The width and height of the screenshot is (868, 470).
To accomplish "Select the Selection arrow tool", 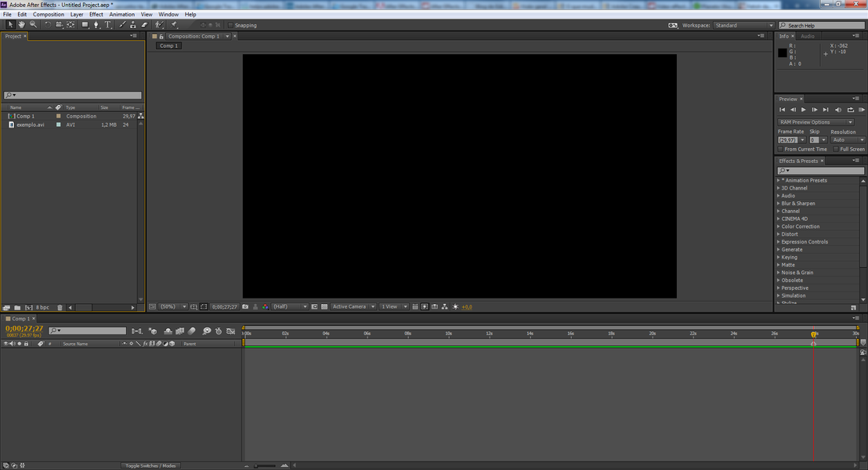I will pyautogui.click(x=10, y=25).
